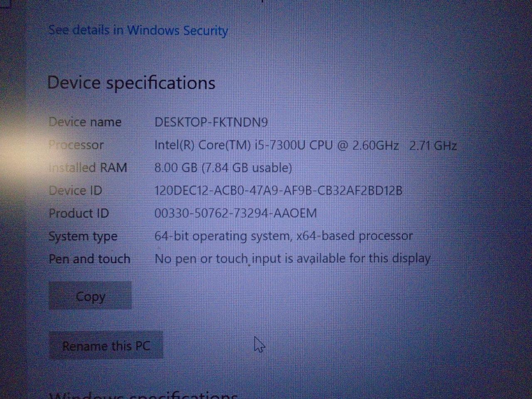This screenshot has width=532, height=399.
Task: Click the Windows specifications heading
Action: coord(143,395)
